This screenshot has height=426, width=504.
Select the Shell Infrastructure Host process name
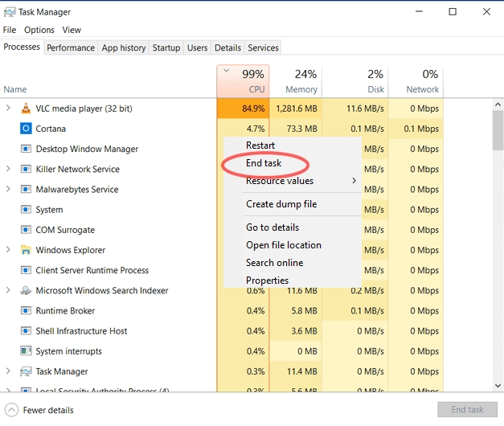[x=81, y=331]
